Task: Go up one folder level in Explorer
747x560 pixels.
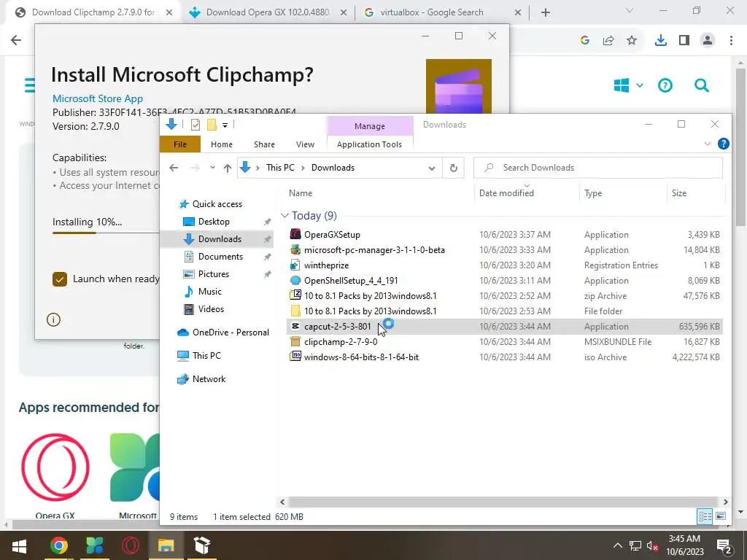Action: 228,168
